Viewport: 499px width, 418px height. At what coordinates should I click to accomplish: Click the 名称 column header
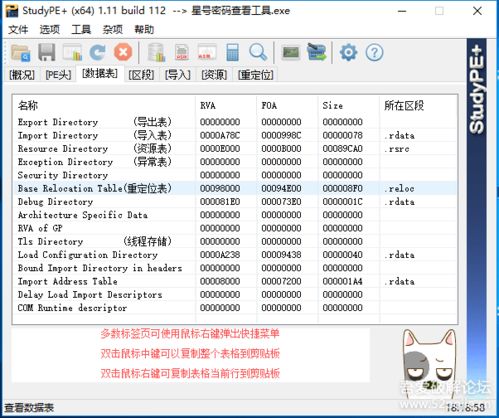click(104, 106)
